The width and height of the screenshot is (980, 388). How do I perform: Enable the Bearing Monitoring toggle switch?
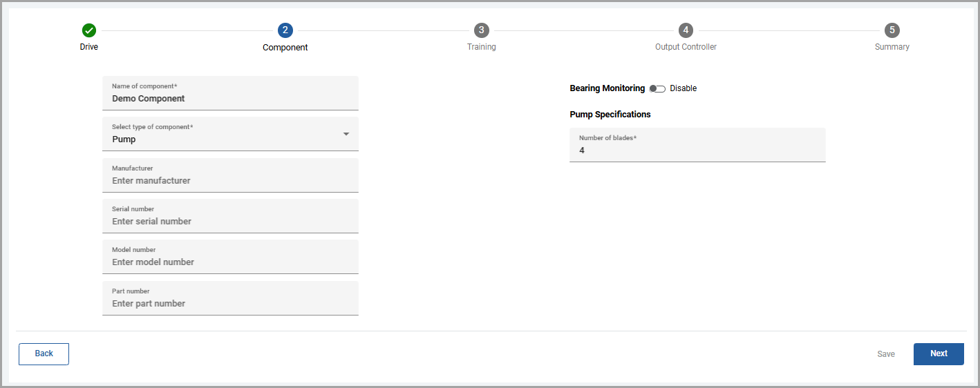[657, 88]
